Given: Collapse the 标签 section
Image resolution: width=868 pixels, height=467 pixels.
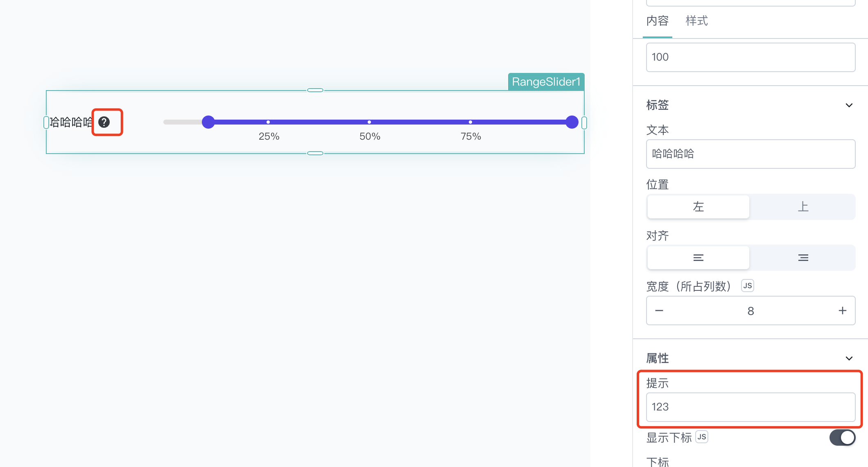Looking at the screenshot, I should tap(849, 105).
